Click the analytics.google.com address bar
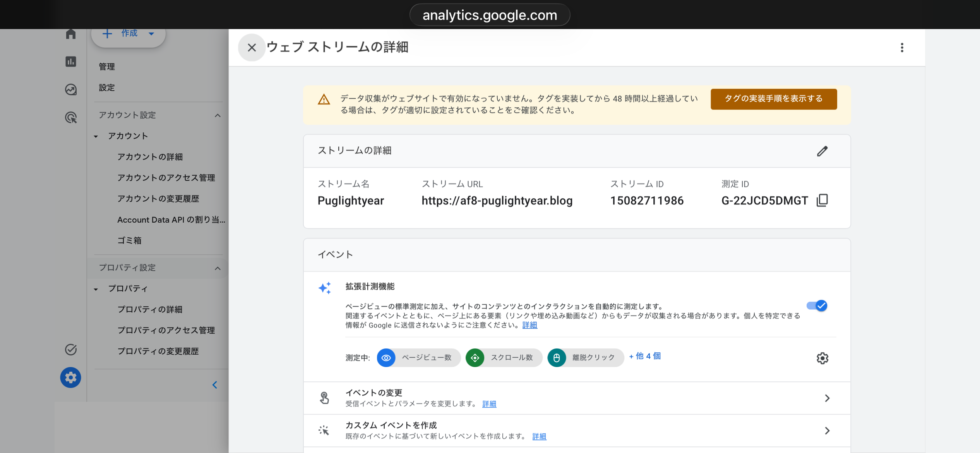980x453 pixels. click(x=490, y=15)
